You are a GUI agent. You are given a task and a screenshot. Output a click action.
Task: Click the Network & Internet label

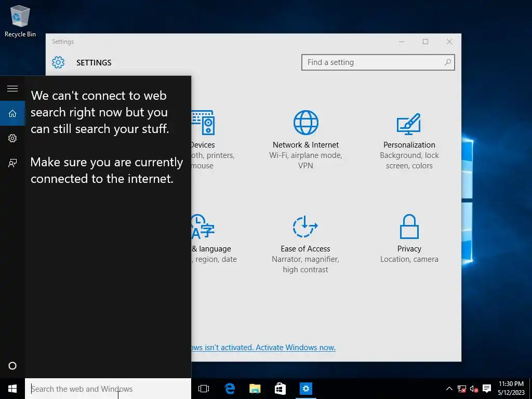click(x=305, y=145)
